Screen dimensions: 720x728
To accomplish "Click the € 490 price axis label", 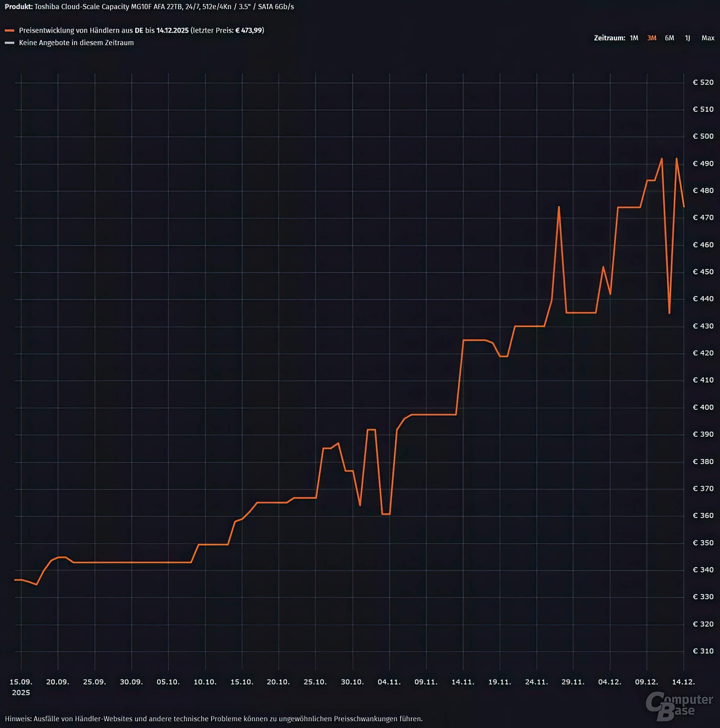I will (703, 164).
